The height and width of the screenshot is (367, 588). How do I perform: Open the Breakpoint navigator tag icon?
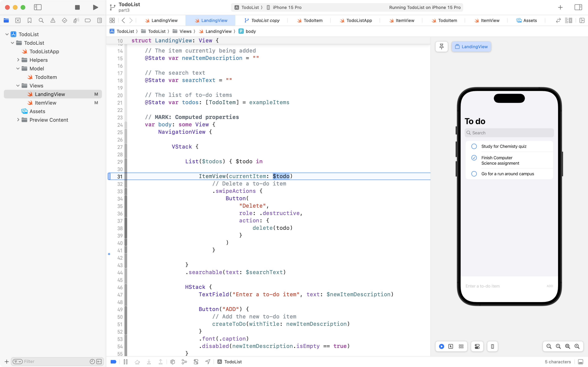88,20
